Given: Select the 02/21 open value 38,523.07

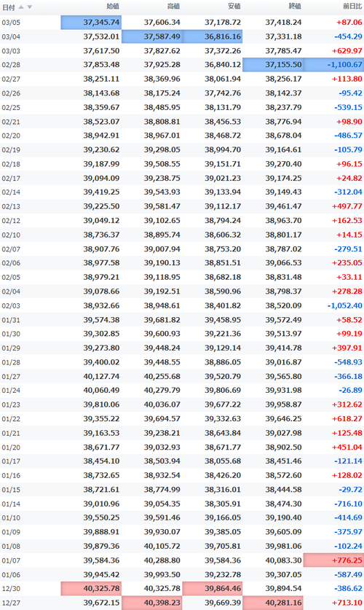Looking at the screenshot, I should 101,122.
